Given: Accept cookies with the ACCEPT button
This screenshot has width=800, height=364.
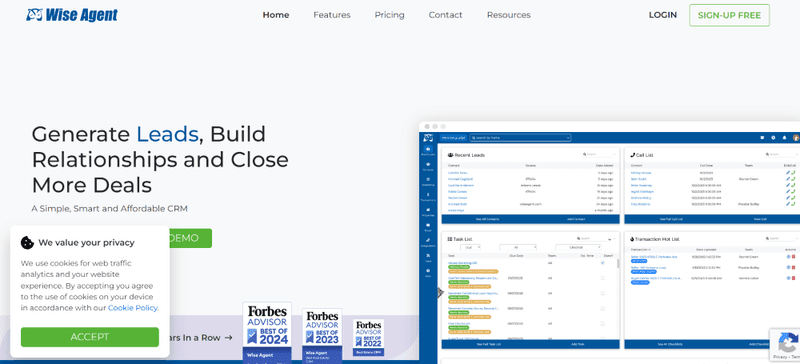Looking at the screenshot, I should tap(90, 337).
